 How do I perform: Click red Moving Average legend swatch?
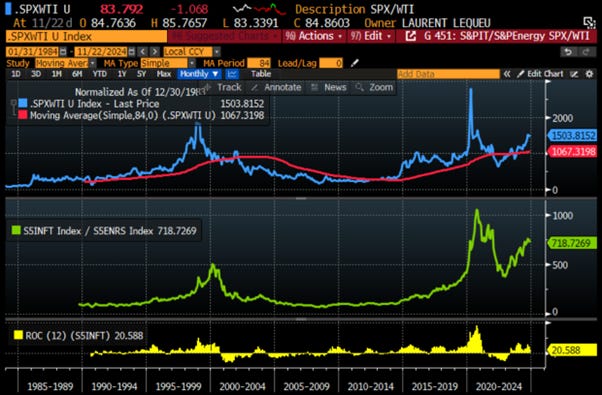[x=23, y=115]
